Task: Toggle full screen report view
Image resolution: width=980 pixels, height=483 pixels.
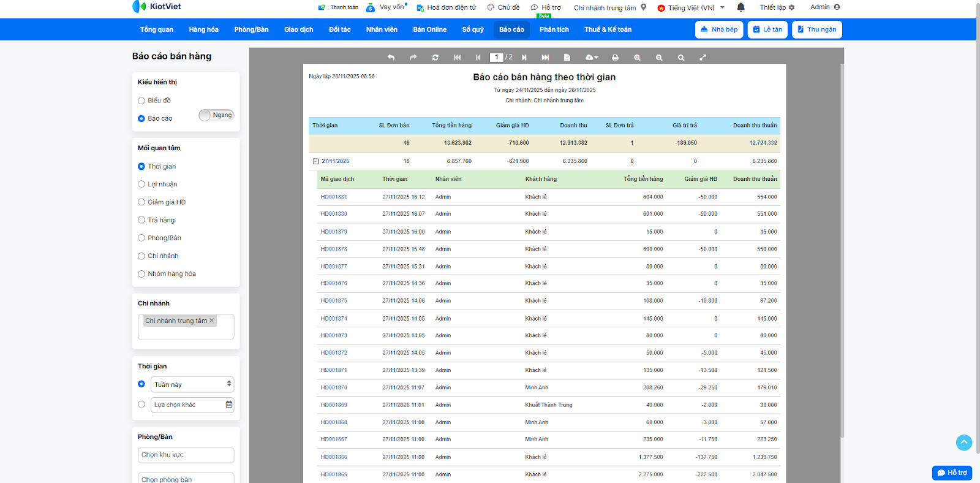Action: 703,58
